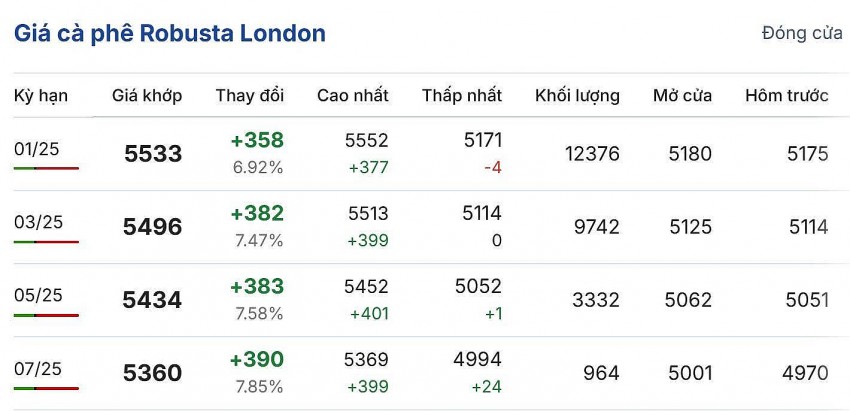
Task: Select the 01/25 contract term
Action: pos(37,149)
